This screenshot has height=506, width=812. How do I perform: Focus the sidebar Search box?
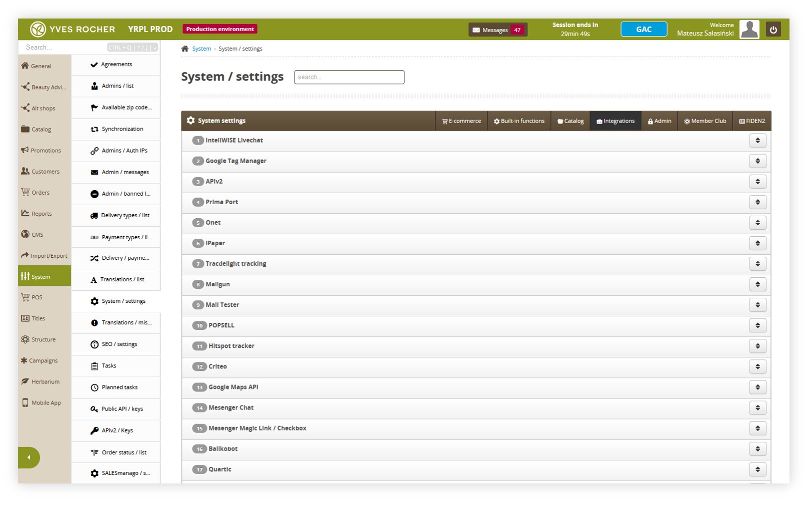[89, 48]
